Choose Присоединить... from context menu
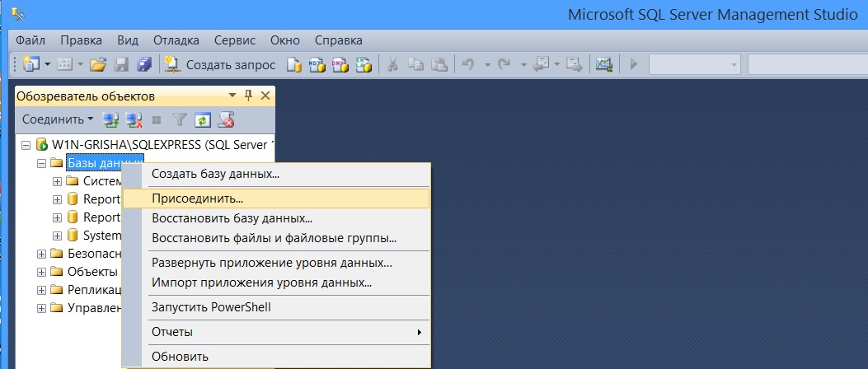 click(x=275, y=198)
